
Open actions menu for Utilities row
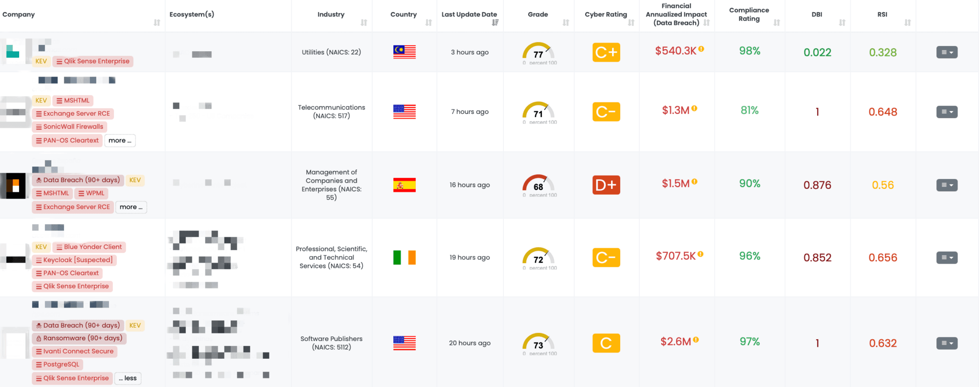pyautogui.click(x=947, y=52)
